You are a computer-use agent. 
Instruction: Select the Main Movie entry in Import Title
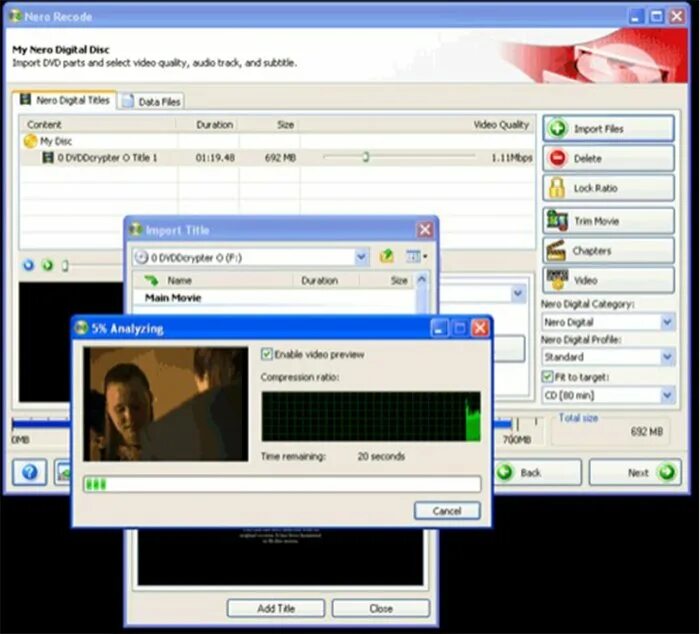173,298
